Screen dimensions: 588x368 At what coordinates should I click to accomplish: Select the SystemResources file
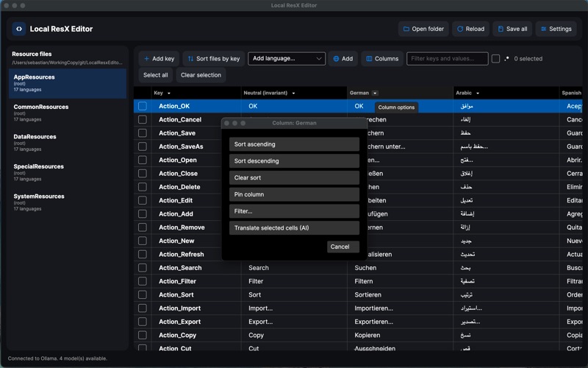[68, 202]
